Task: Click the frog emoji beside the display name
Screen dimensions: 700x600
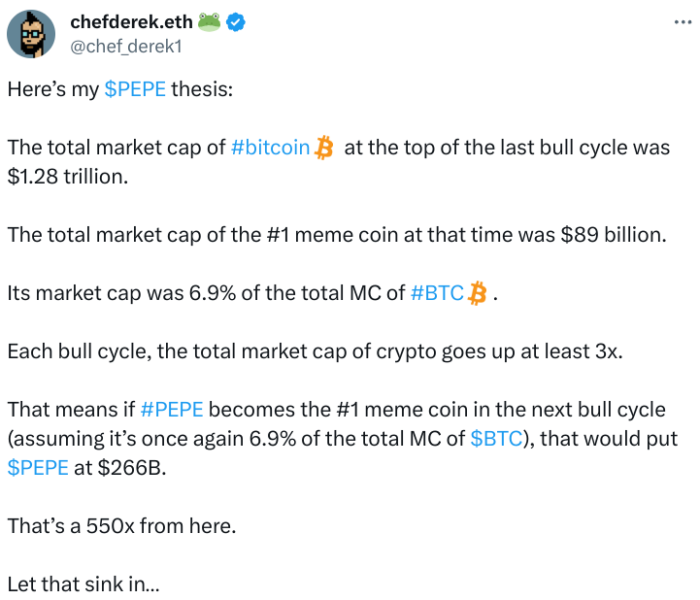Action: [211, 22]
